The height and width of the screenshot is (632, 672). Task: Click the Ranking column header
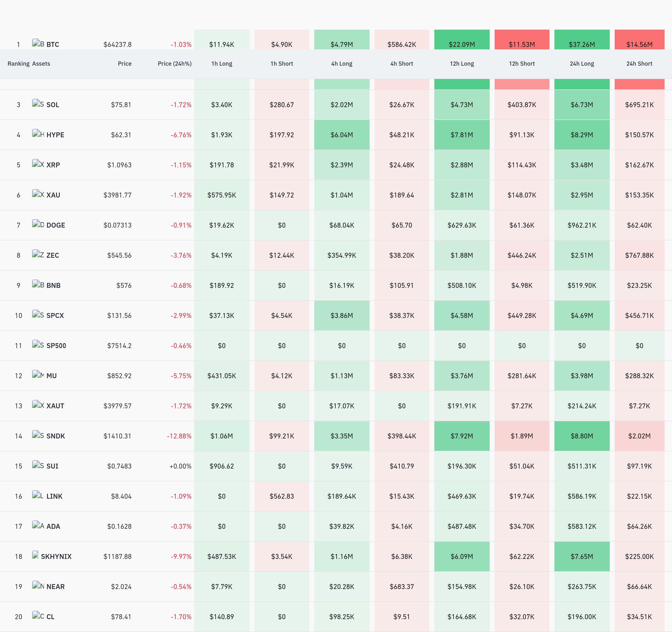(19, 63)
